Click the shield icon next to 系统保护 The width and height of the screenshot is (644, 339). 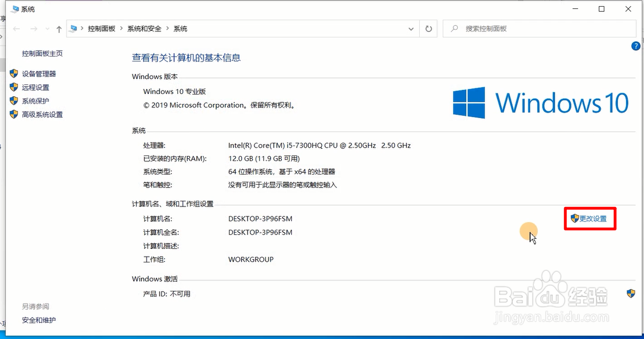tap(14, 101)
